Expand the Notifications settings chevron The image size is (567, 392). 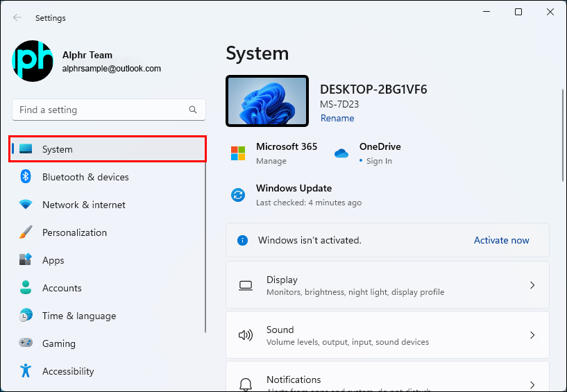coord(532,384)
